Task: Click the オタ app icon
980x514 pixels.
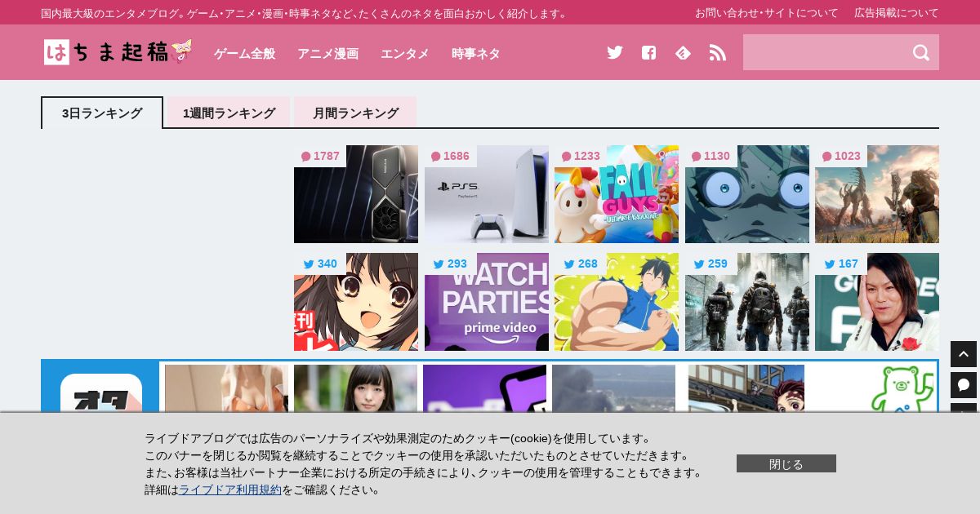Action: [x=101, y=393]
